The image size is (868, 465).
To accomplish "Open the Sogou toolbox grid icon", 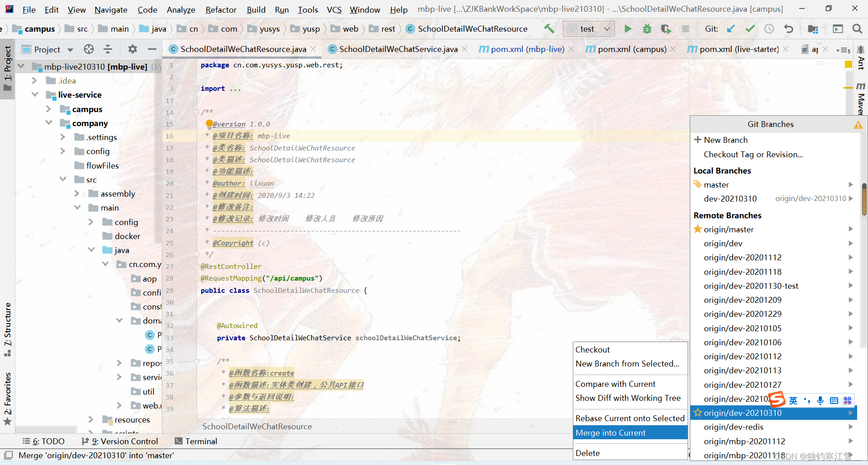I will [848, 400].
